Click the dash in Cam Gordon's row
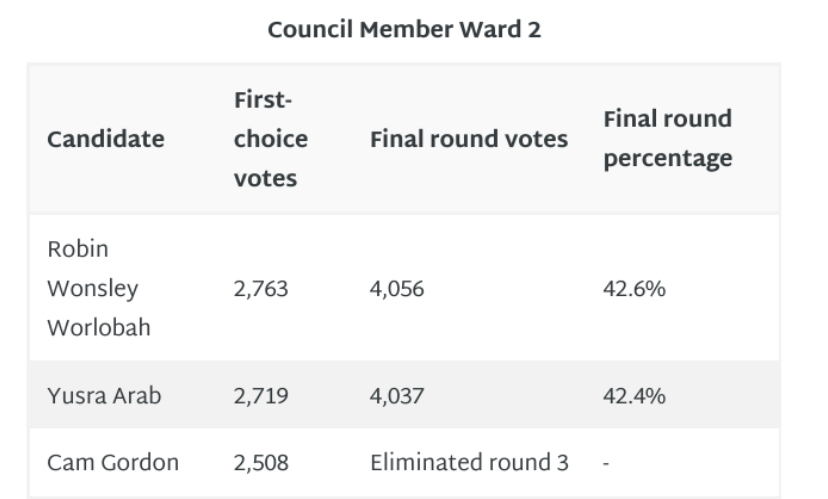 pos(606,463)
